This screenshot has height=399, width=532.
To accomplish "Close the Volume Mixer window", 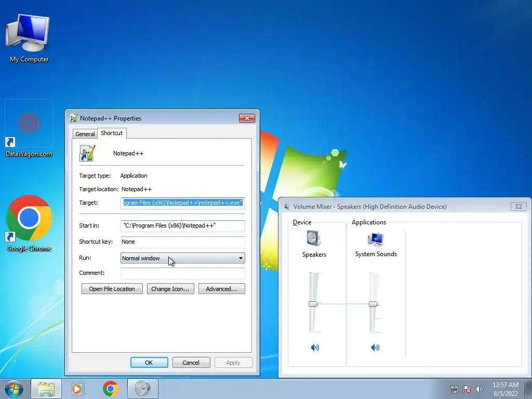I will click(x=518, y=206).
